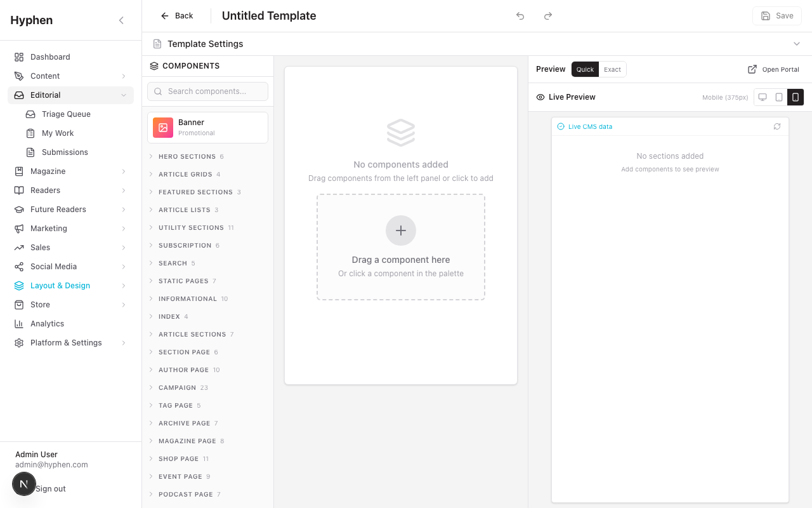Click the Banner Promotional component thumbnail
The image size is (812, 508).
point(162,128)
